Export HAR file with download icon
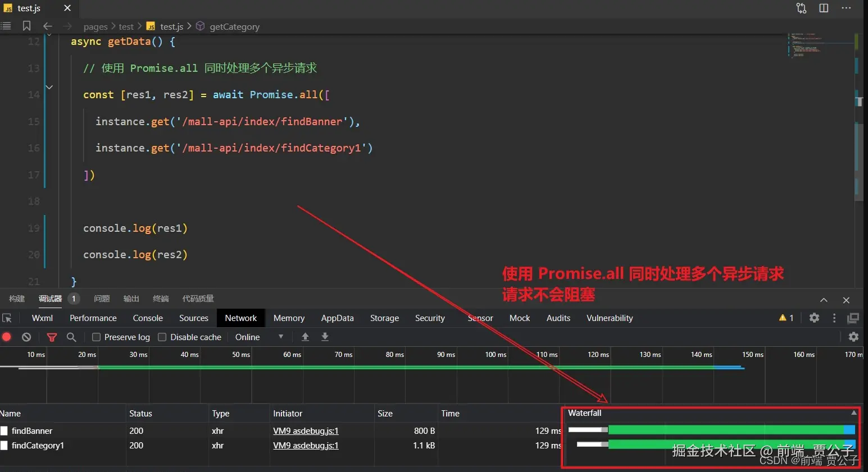 [x=325, y=337]
